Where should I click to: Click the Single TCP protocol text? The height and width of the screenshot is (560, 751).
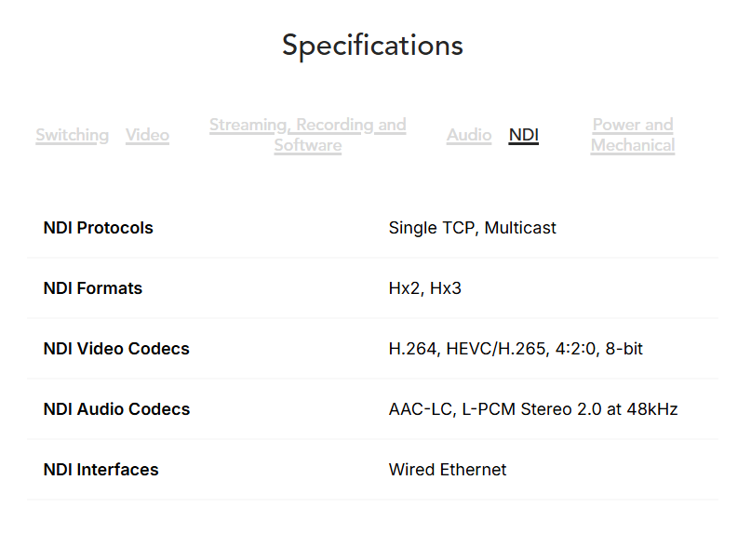point(432,228)
